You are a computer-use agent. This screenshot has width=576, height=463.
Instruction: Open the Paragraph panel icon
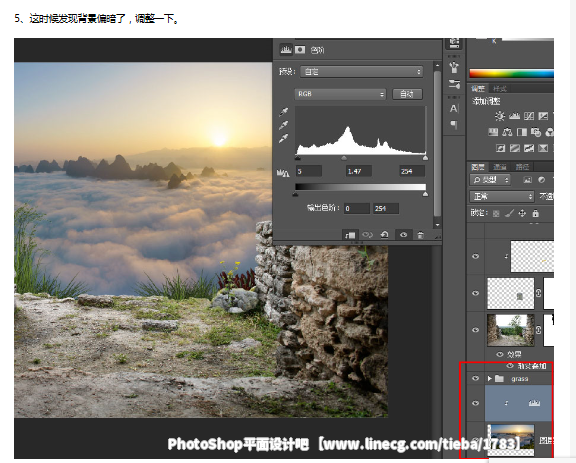454,125
